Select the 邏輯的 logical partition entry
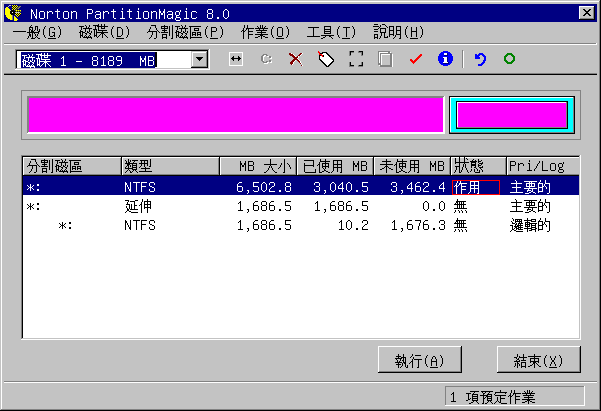This screenshot has height=411, width=601. 530,225
